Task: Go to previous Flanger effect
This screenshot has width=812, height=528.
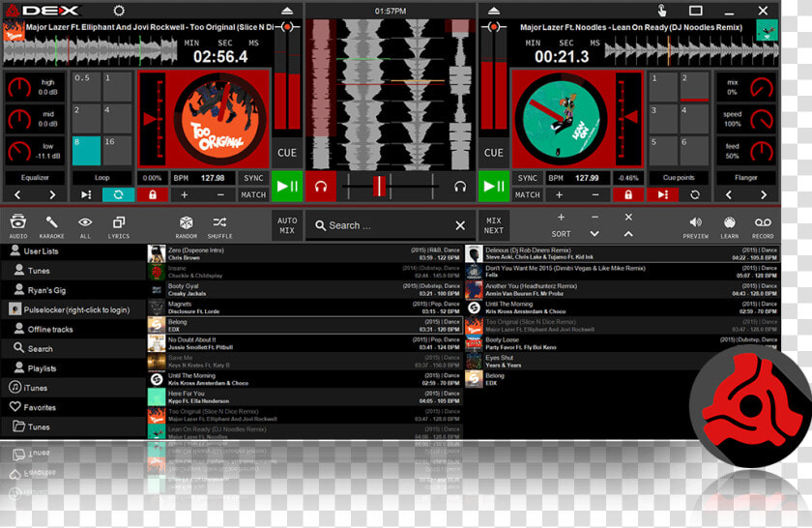Action: coord(729,194)
